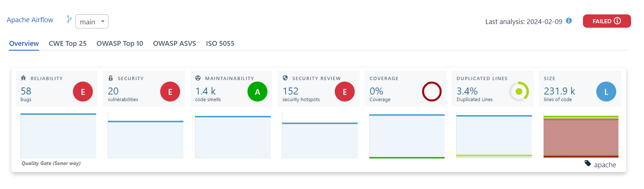Click the Reliability bug icon

[x=23, y=78]
